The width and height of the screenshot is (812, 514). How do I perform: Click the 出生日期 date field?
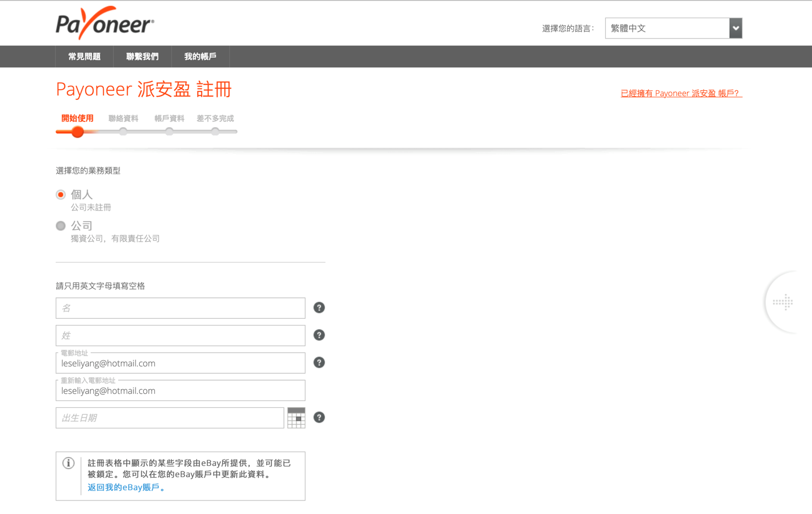pos(170,418)
